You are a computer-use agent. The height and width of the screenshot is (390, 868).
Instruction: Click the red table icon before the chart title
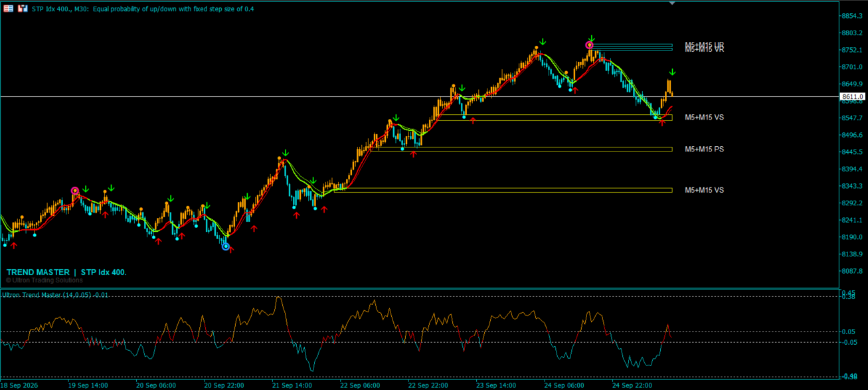[9, 9]
